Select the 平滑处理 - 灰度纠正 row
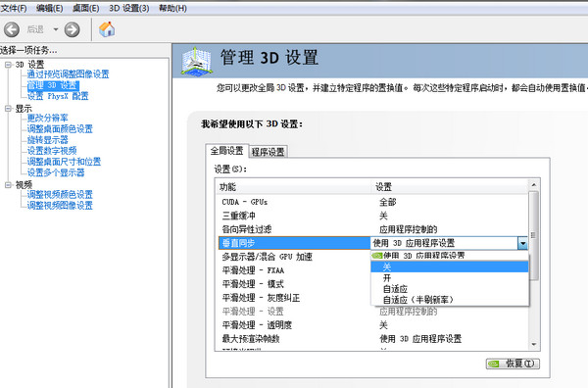588x388 pixels. (x=294, y=298)
